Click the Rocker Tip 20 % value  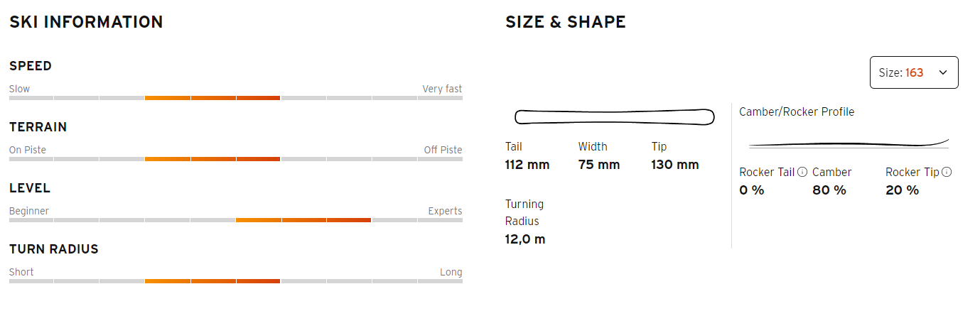(x=903, y=190)
